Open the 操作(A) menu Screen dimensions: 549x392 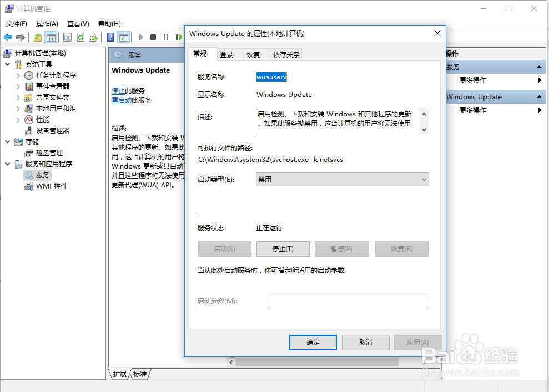pyautogui.click(x=46, y=23)
